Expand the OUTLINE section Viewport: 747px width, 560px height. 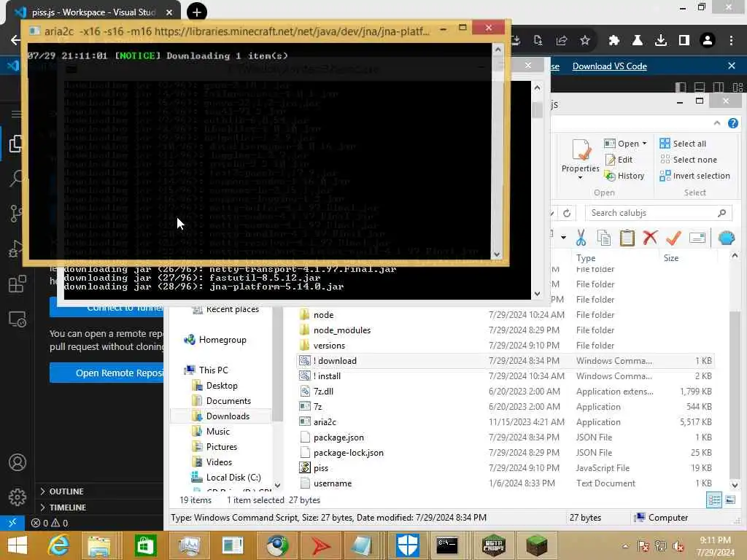(66, 491)
